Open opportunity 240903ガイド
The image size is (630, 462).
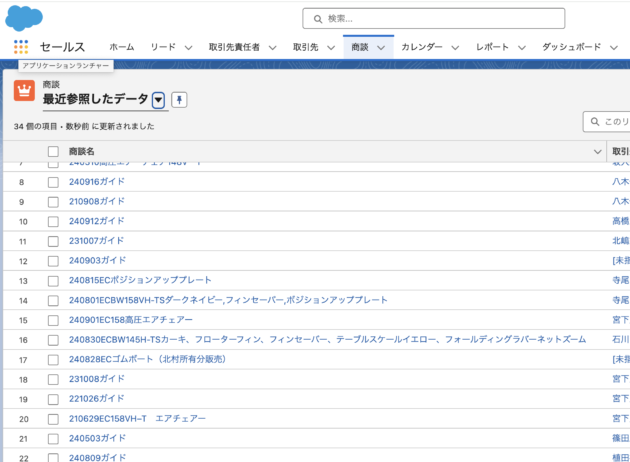(x=97, y=260)
